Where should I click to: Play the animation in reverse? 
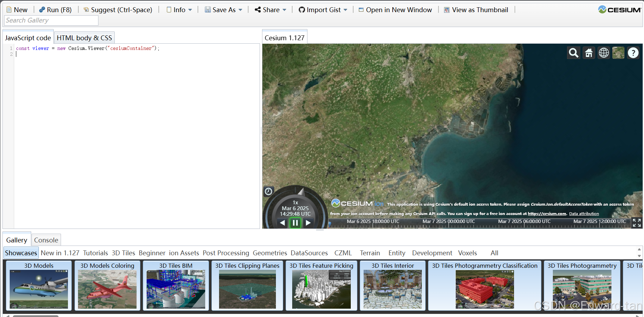click(282, 223)
